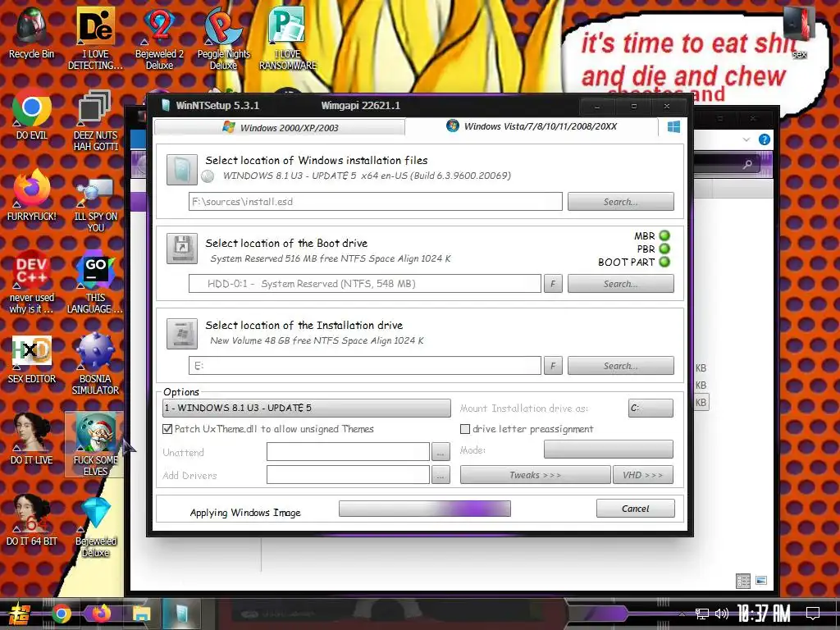Enable drive letter preassignment checkbox
This screenshot has width=840, height=630.
(465, 429)
